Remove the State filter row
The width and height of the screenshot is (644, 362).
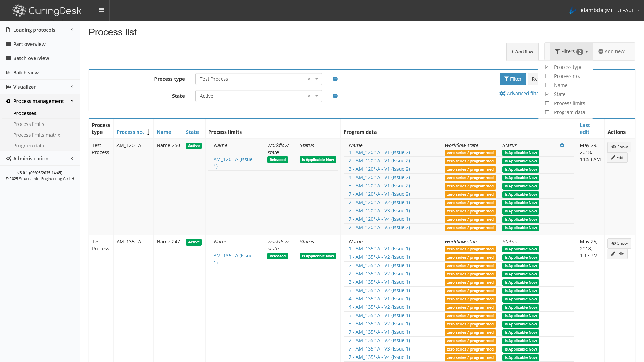point(335,96)
